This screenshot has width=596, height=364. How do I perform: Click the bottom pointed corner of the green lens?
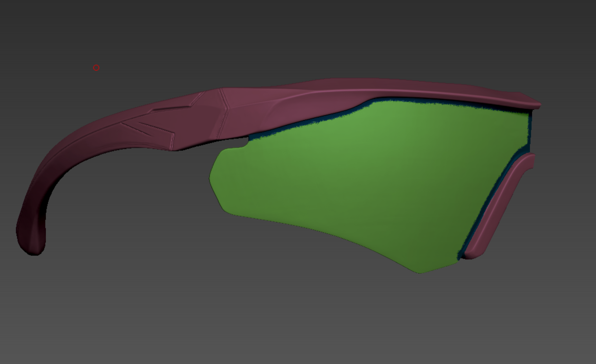420,272
